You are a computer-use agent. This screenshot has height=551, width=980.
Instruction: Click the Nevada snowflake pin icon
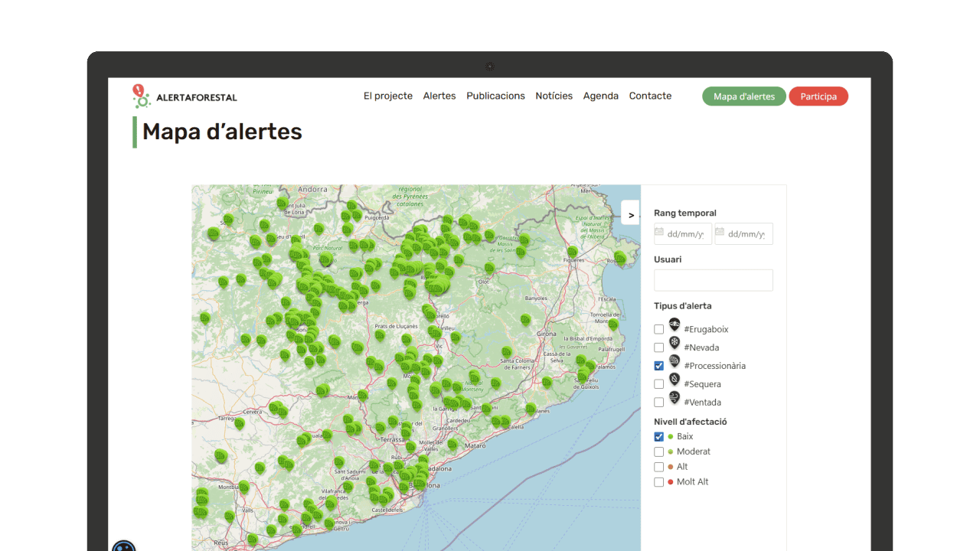click(x=675, y=344)
